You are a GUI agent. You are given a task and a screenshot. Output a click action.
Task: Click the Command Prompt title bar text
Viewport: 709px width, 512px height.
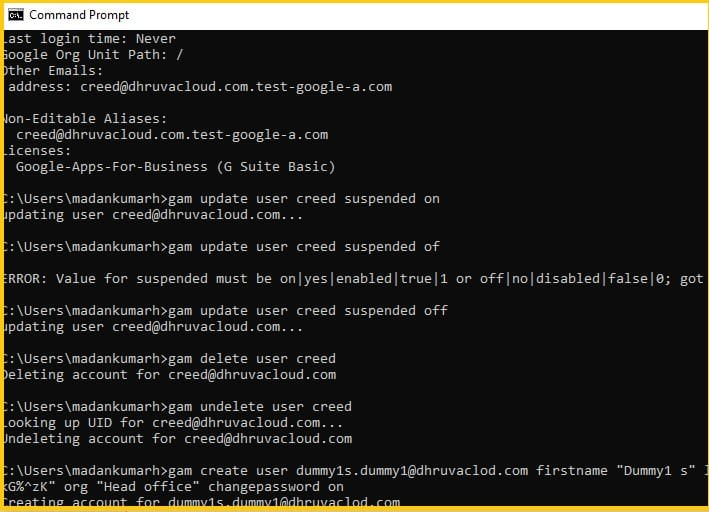click(x=79, y=15)
